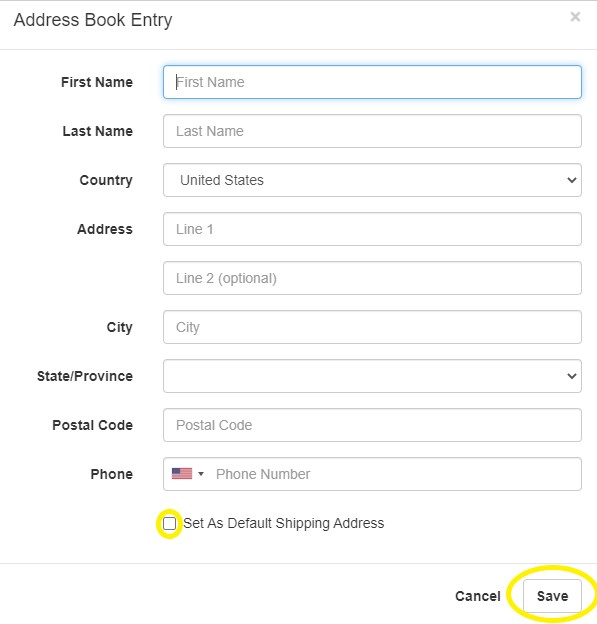Image resolution: width=597 pixels, height=624 pixels.
Task: Open the phone country code arrow
Action: (x=201, y=474)
